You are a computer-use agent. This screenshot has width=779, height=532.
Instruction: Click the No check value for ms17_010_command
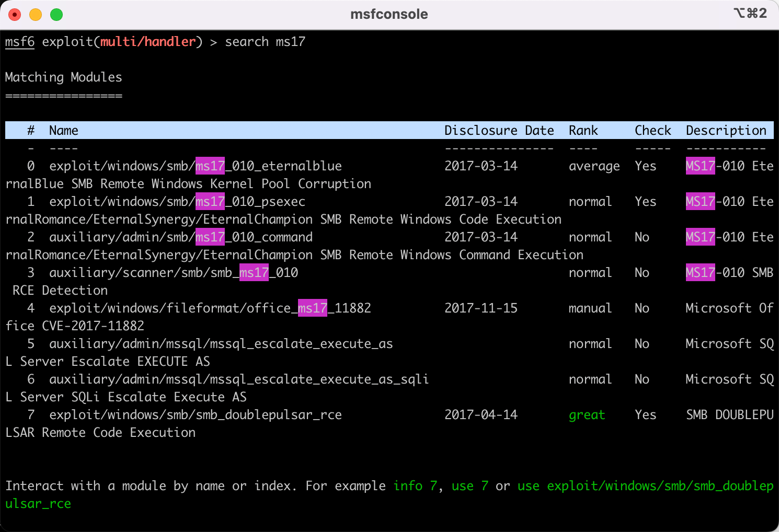pos(642,237)
